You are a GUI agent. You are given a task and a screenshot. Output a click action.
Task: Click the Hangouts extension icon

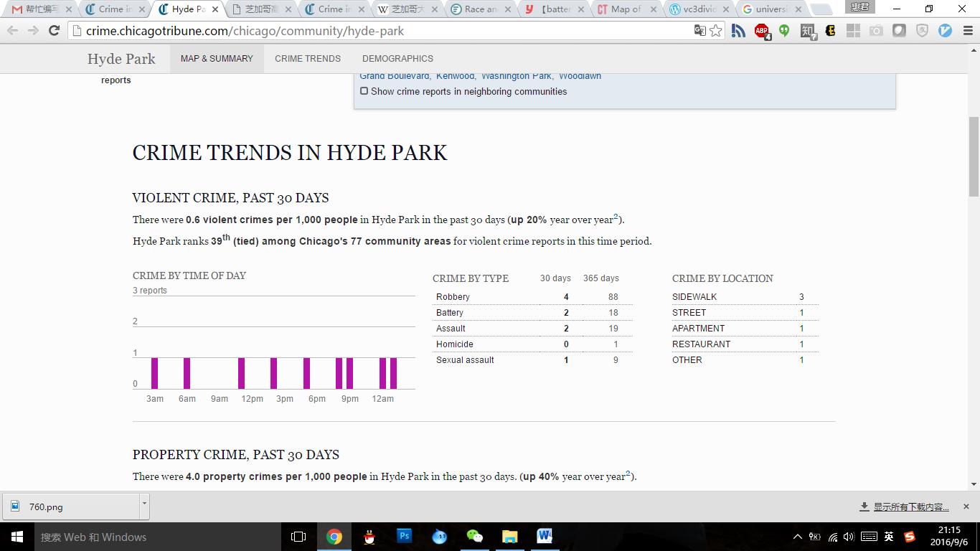(784, 31)
